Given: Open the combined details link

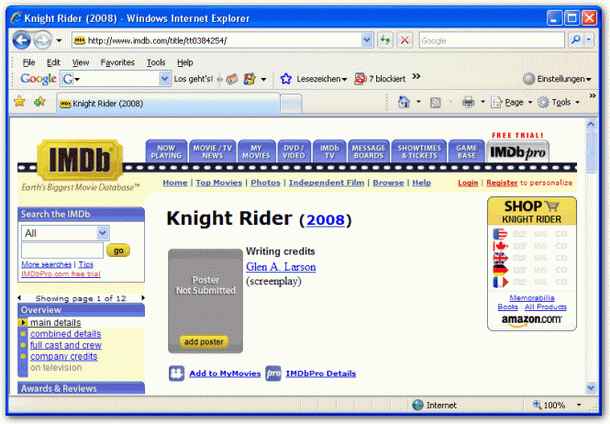Looking at the screenshot, I should pos(66,334).
